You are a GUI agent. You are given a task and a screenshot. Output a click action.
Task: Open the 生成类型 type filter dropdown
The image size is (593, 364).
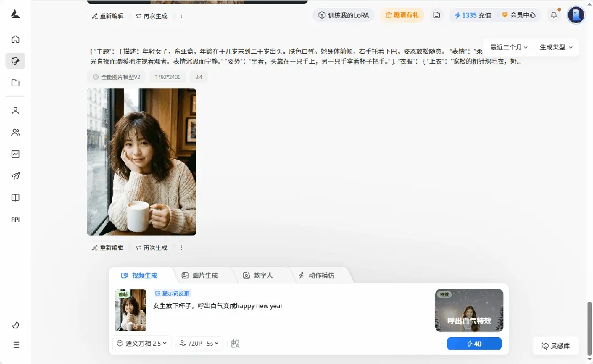click(x=555, y=47)
